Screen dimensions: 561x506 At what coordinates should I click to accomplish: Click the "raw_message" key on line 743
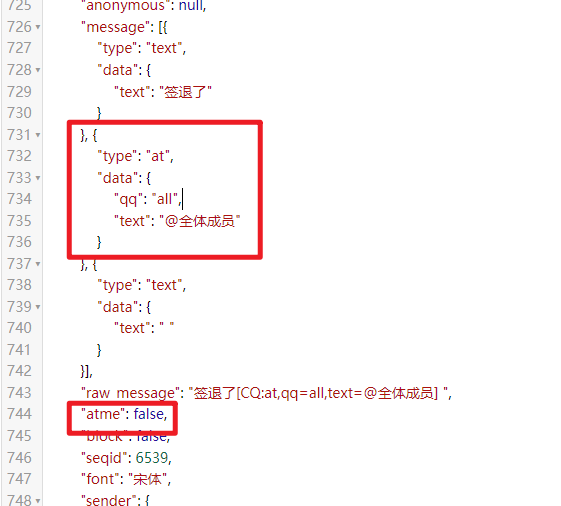(x=131, y=393)
